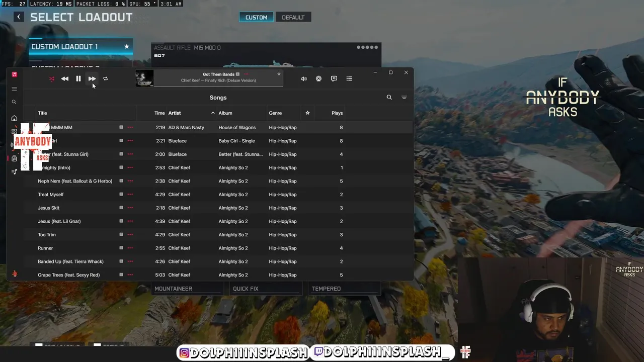The image size is (644, 362).
Task: Search within the Songs list
Action: [x=389, y=98]
